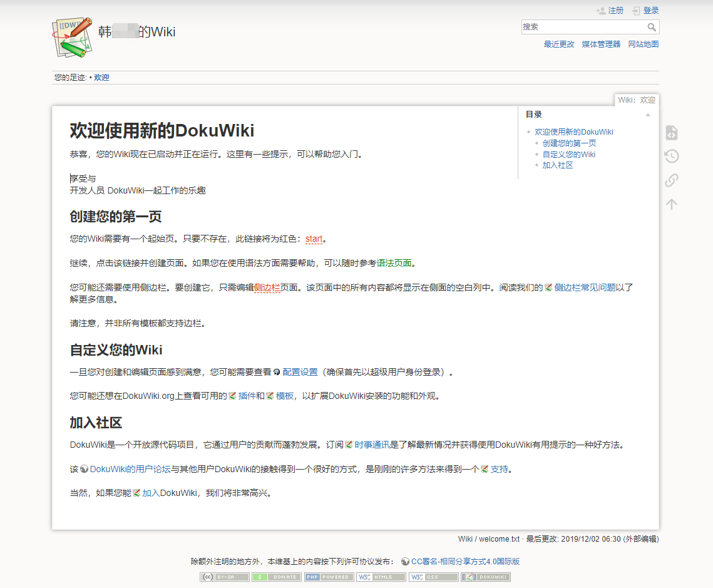The width and height of the screenshot is (713, 588).
Task: Jump to 欢迎使用新的DokuWiki in the contents list
Action: click(x=574, y=132)
